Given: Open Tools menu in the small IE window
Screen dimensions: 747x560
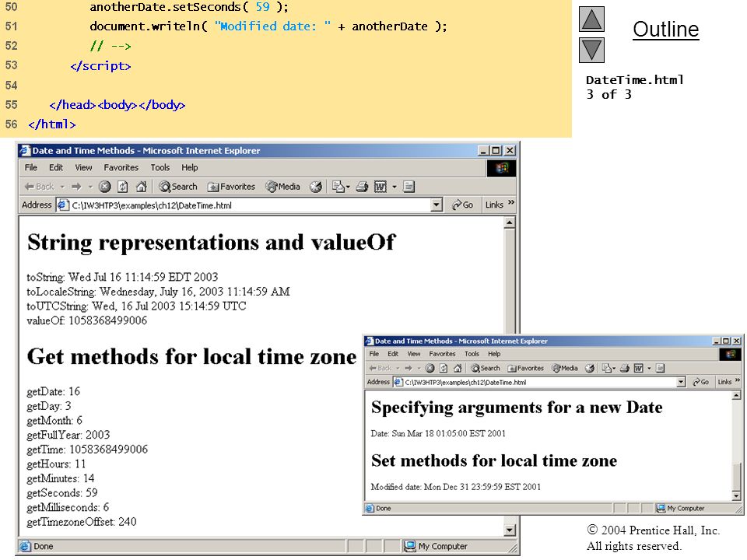Looking at the screenshot, I should [x=472, y=354].
